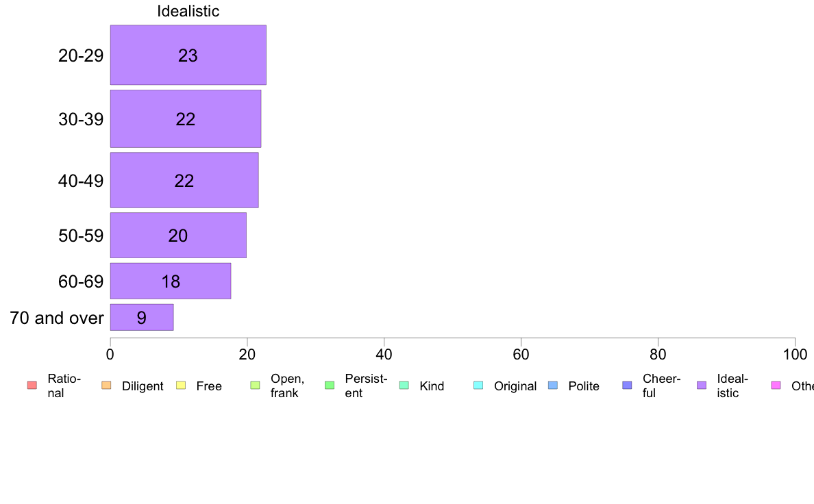Click the Cheerful legend swatch

(627, 385)
